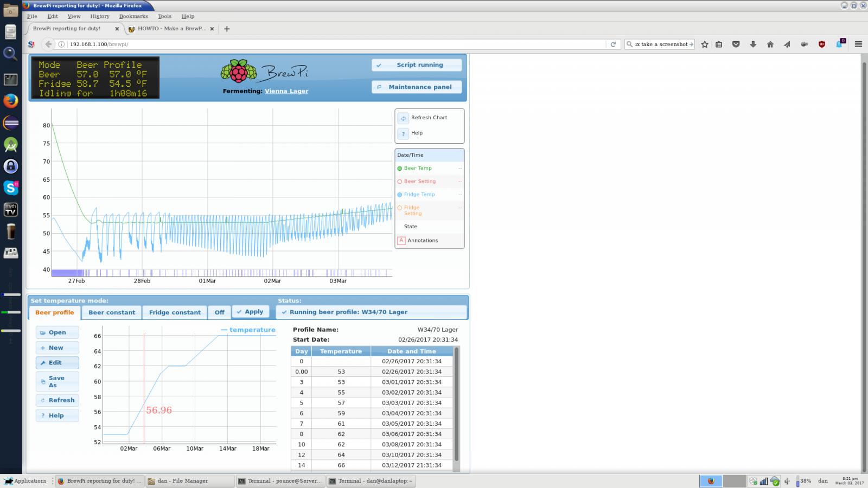Create a New temperature profile
Viewport: 868px width, 488px height.
58,348
